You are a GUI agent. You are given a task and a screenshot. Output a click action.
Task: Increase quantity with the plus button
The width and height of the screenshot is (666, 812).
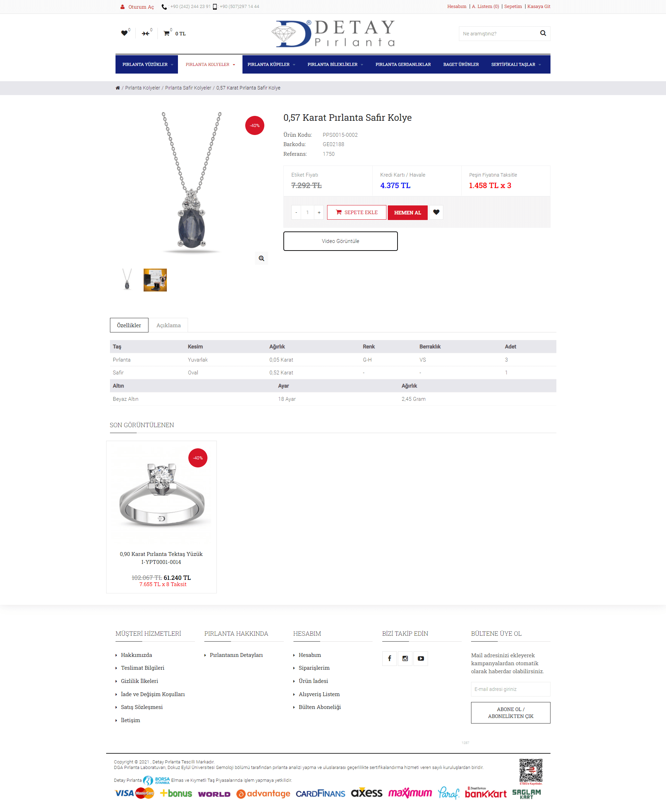(x=319, y=212)
